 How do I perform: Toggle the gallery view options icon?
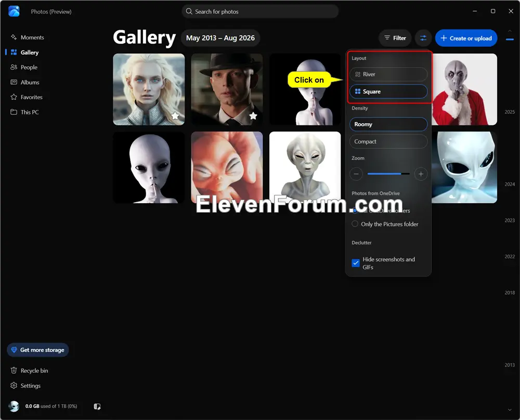point(423,38)
